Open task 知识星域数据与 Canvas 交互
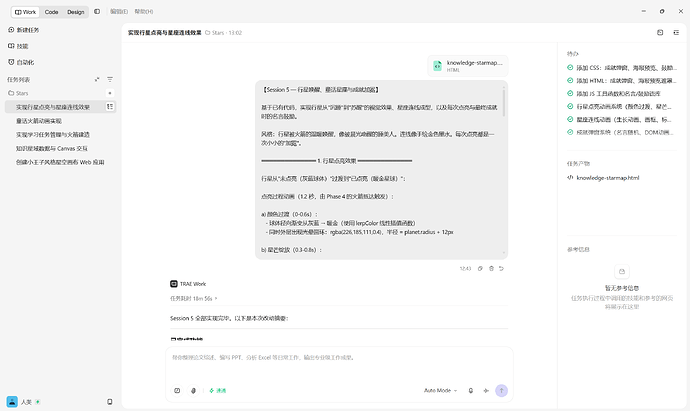The image size is (690, 411). [x=51, y=148]
